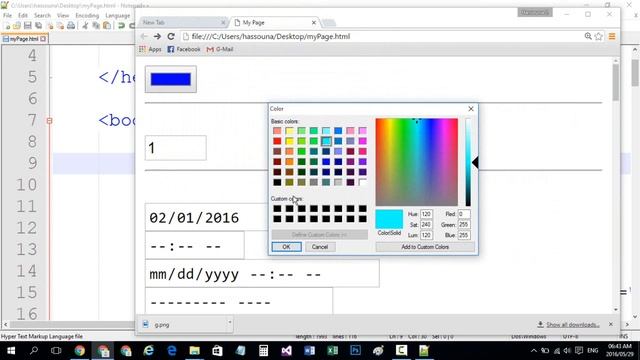Confirm the color with OK
Image resolution: width=640 pixels, height=360 pixels.
[x=287, y=247]
